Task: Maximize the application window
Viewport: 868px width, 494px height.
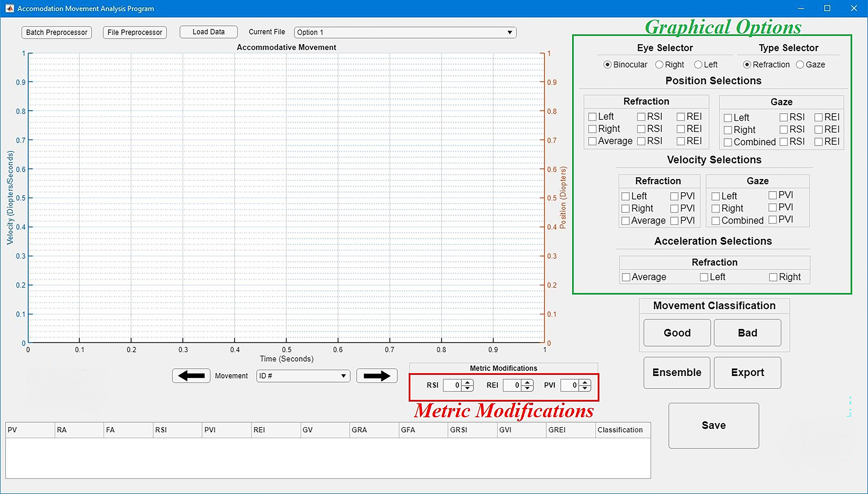Action: pyautogui.click(x=827, y=8)
